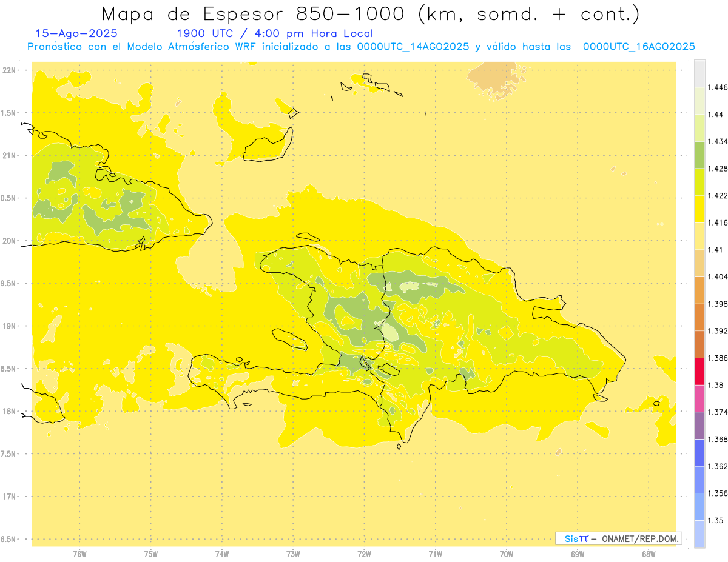Pick the purple legend swatch between 1.374 and 1.368
The height and width of the screenshot is (562, 728).
click(699, 426)
